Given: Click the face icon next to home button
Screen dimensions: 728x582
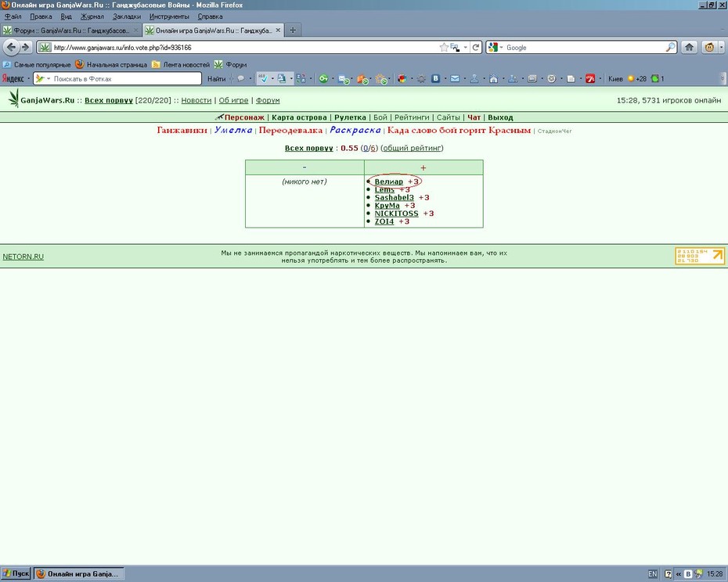Looking at the screenshot, I should (709, 48).
